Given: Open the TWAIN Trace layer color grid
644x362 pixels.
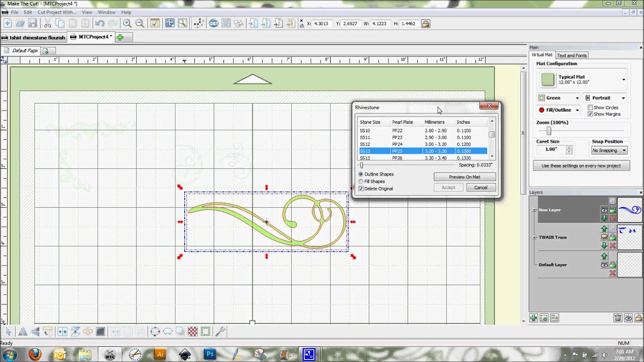Looking at the screenshot, I should (612, 229).
